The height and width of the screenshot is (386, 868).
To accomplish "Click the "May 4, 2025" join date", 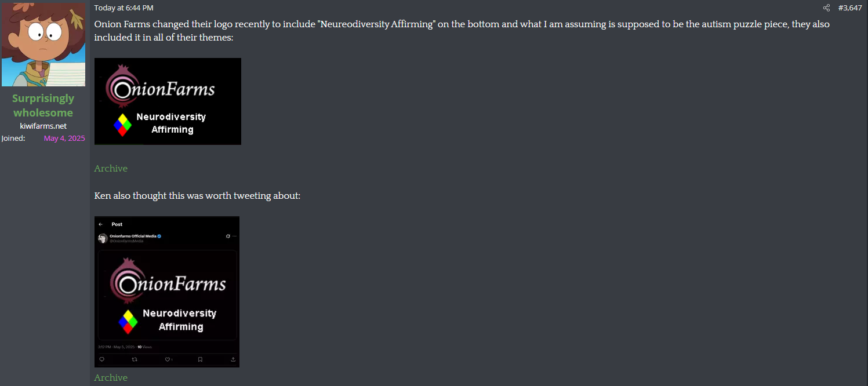I will click(x=64, y=139).
